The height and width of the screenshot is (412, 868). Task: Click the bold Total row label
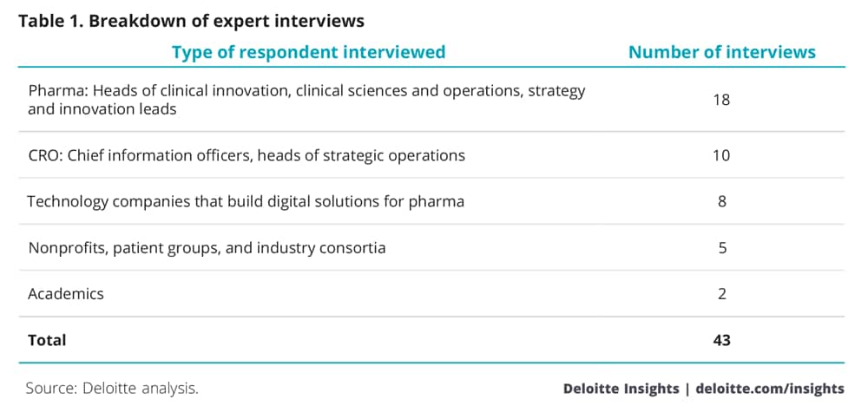coord(47,339)
